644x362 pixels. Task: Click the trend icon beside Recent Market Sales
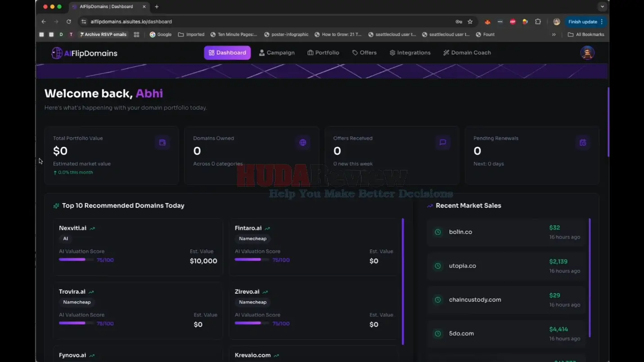click(430, 206)
